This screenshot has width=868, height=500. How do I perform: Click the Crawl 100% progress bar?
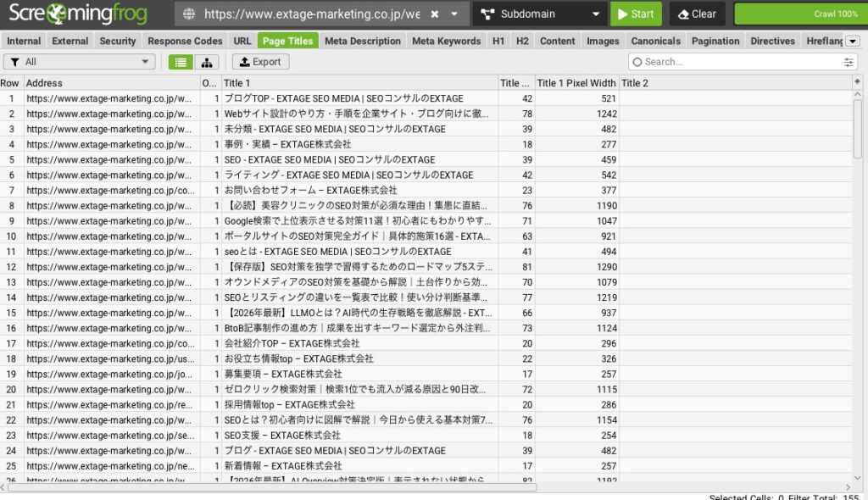pos(800,14)
